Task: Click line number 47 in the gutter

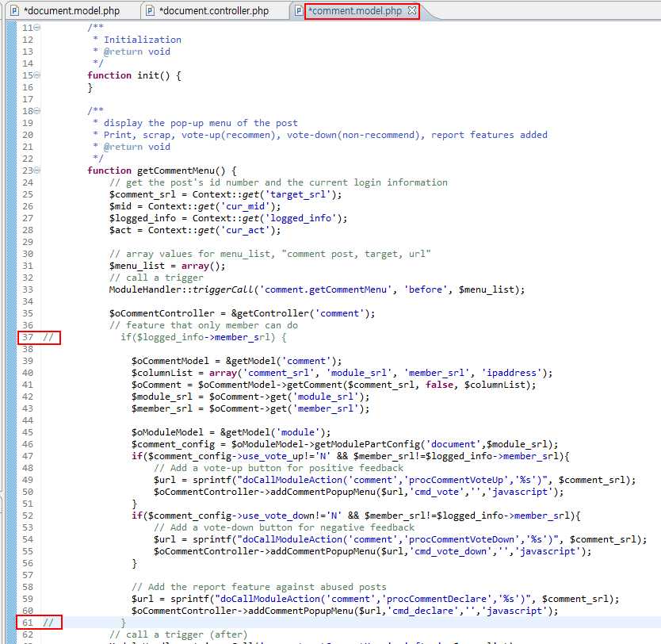Action: tap(28, 456)
